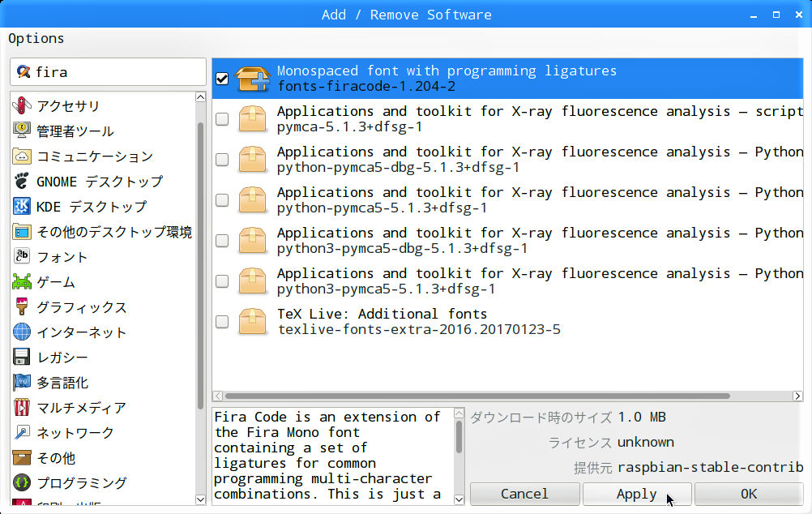
Task: Select the グラフィックス paintbrush icon
Action: [x=22, y=306]
